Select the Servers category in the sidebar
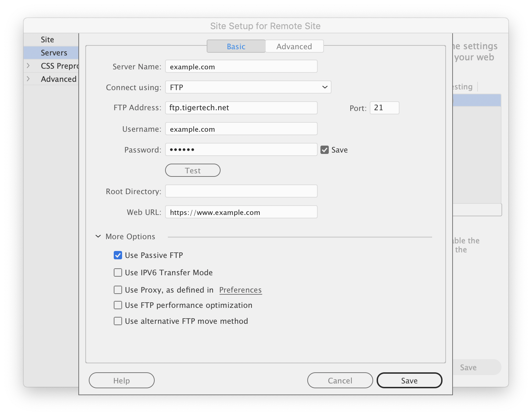This screenshot has height=416, width=532. click(54, 52)
